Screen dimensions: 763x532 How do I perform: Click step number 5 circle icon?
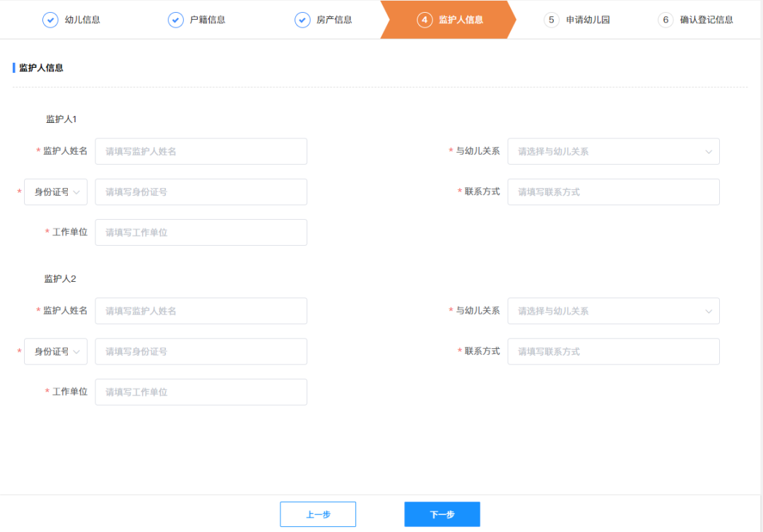(551, 20)
